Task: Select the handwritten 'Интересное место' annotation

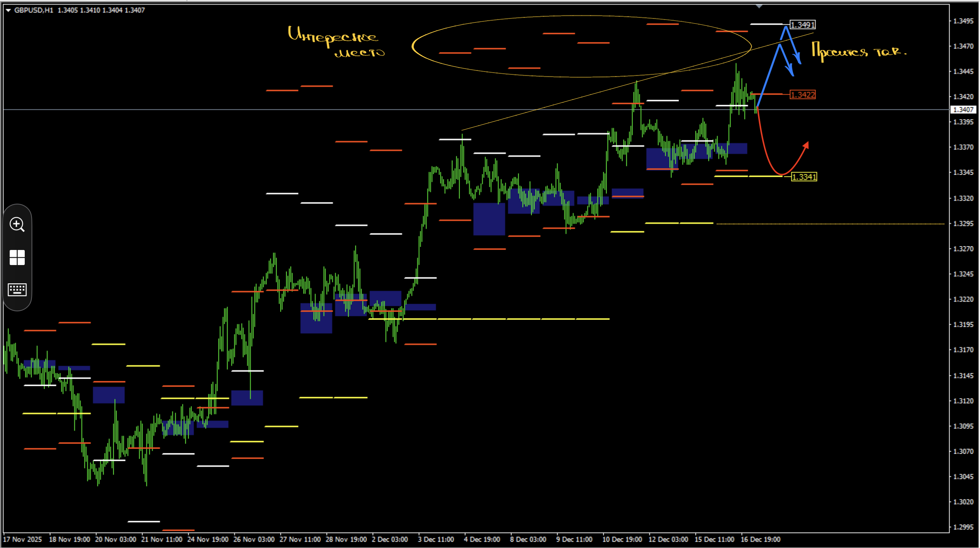Action: click(336, 42)
